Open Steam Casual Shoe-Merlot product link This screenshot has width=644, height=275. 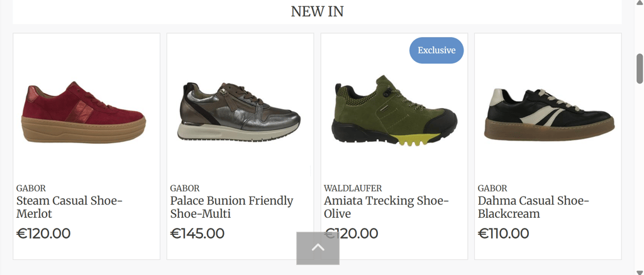(69, 207)
